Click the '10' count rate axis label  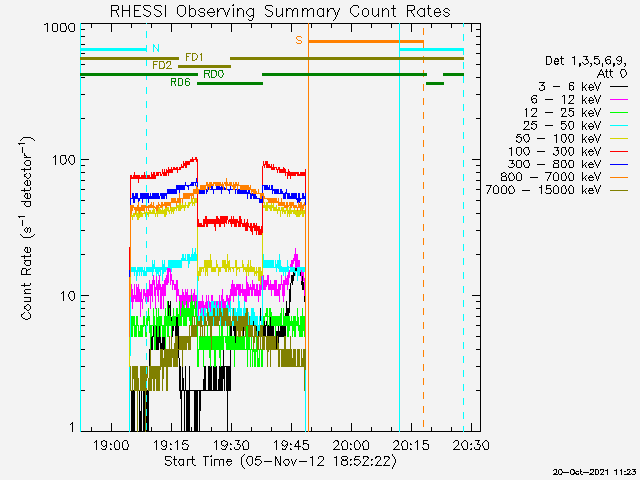68,296
